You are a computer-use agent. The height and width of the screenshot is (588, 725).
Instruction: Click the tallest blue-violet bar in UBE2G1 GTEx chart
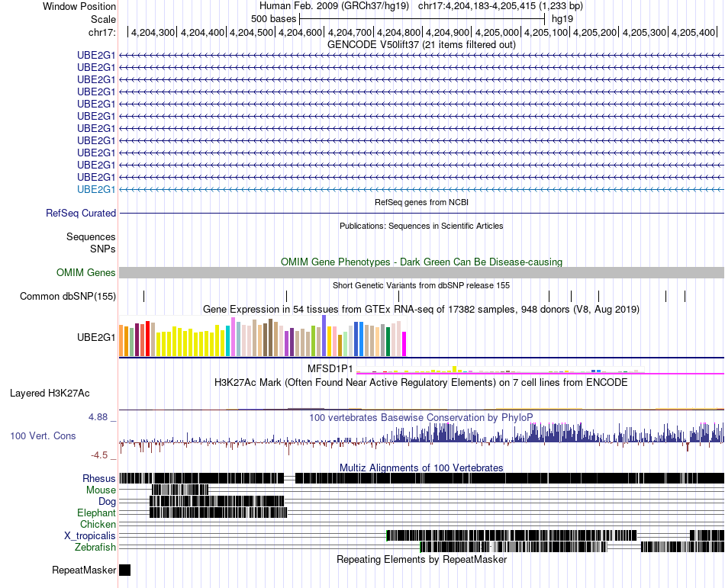[324, 336]
